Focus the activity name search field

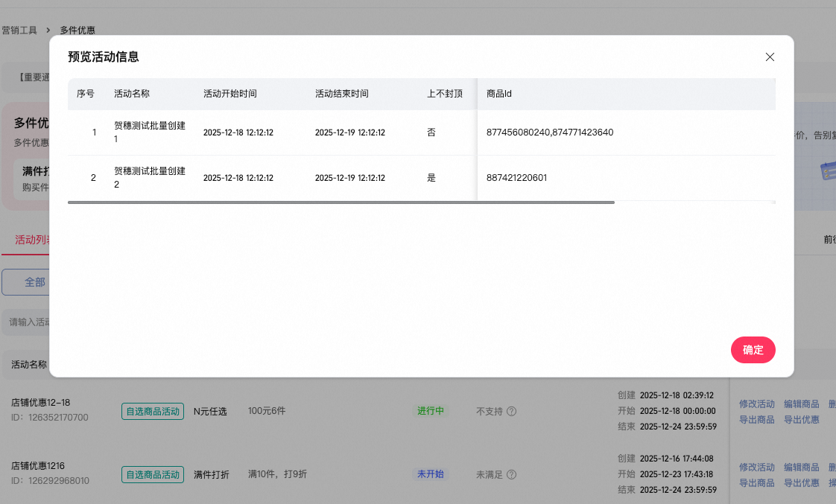click(x=28, y=322)
